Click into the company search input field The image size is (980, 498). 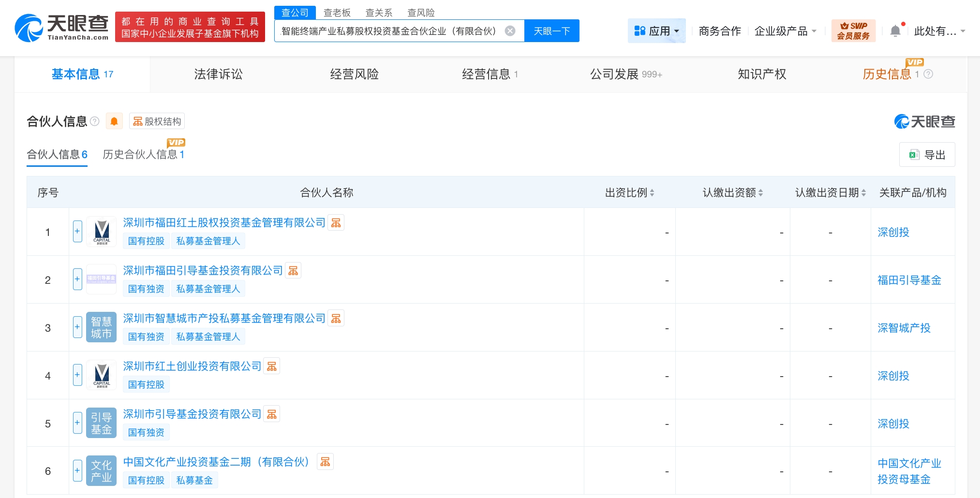tap(389, 31)
